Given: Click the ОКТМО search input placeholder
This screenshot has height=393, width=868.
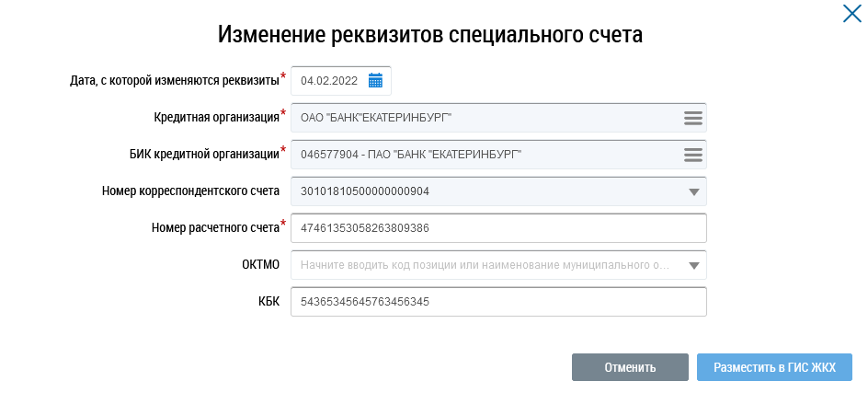Looking at the screenshot, I should 485,265.
